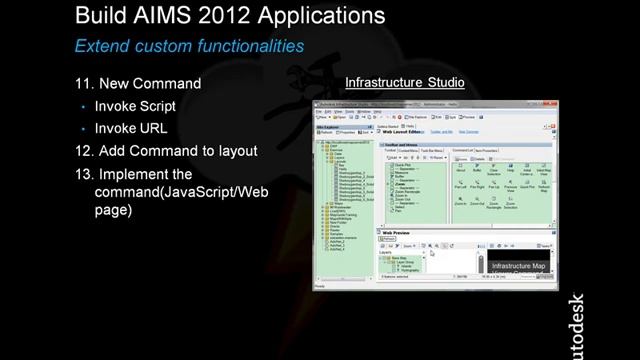The height and width of the screenshot is (360, 640).
Task: Switch to the Hello document tab
Action: pos(408,126)
